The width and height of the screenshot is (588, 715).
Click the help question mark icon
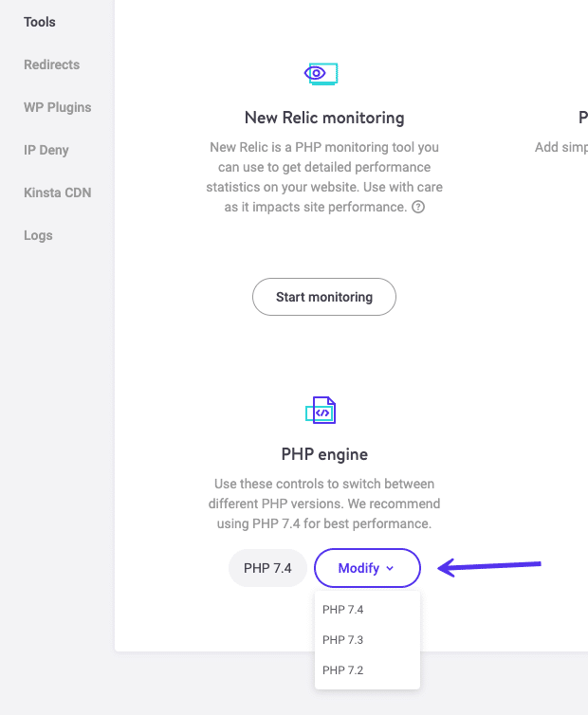coord(418,208)
